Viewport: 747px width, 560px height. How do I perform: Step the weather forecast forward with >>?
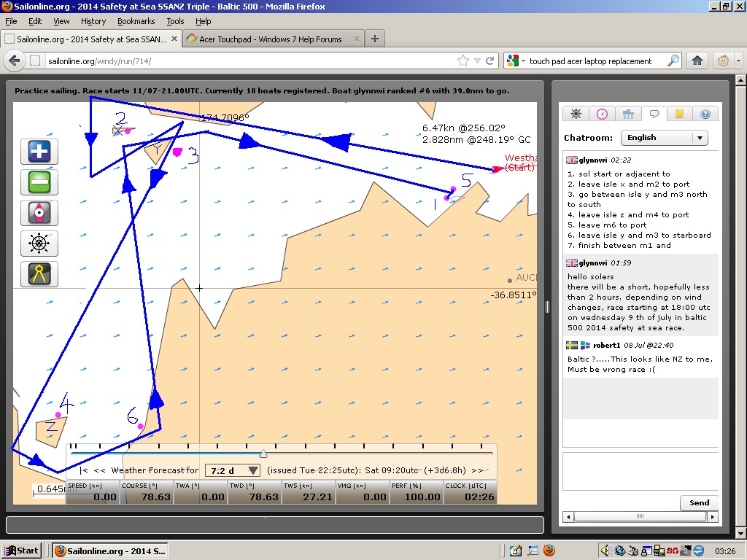(x=477, y=470)
